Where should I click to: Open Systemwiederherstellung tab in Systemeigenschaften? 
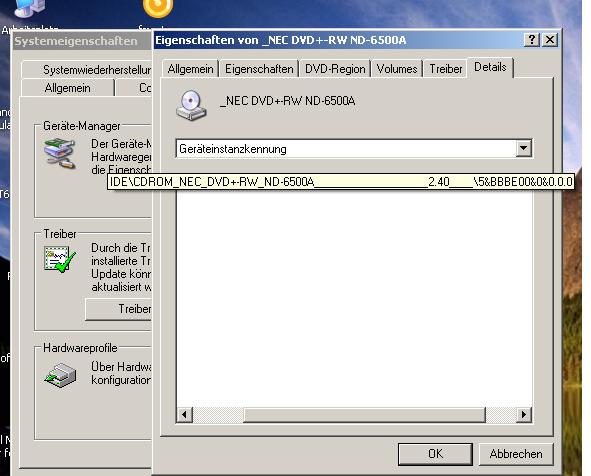click(x=86, y=70)
